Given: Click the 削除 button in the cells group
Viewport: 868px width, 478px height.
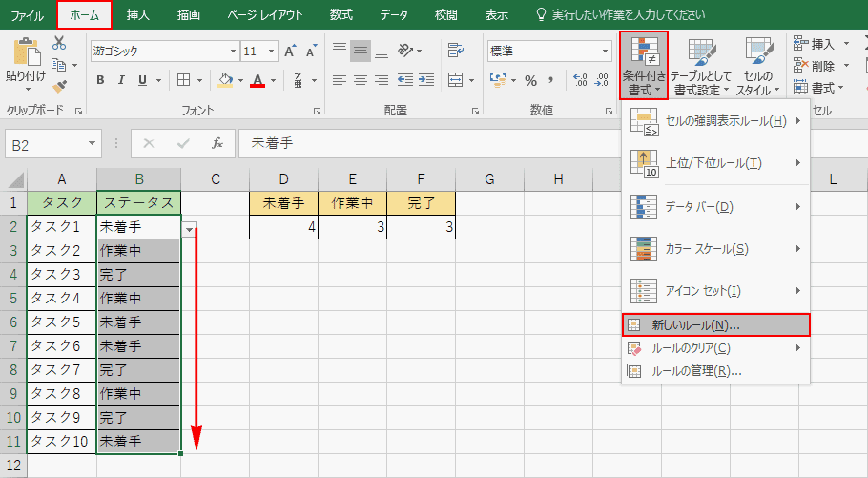Looking at the screenshot, I should (x=821, y=66).
